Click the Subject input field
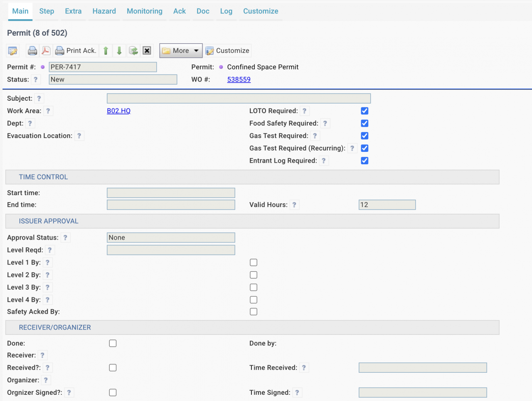The width and height of the screenshot is (532, 401). [x=239, y=99]
